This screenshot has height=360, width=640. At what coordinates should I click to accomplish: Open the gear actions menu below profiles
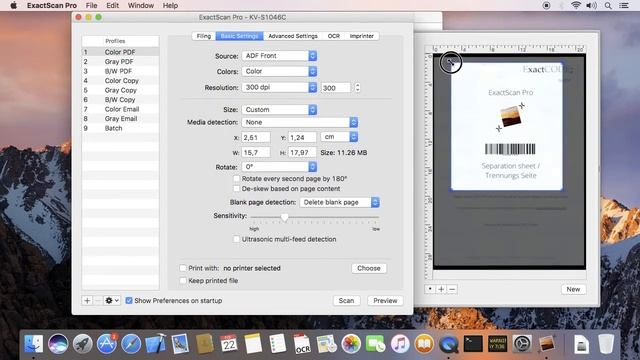click(x=111, y=300)
